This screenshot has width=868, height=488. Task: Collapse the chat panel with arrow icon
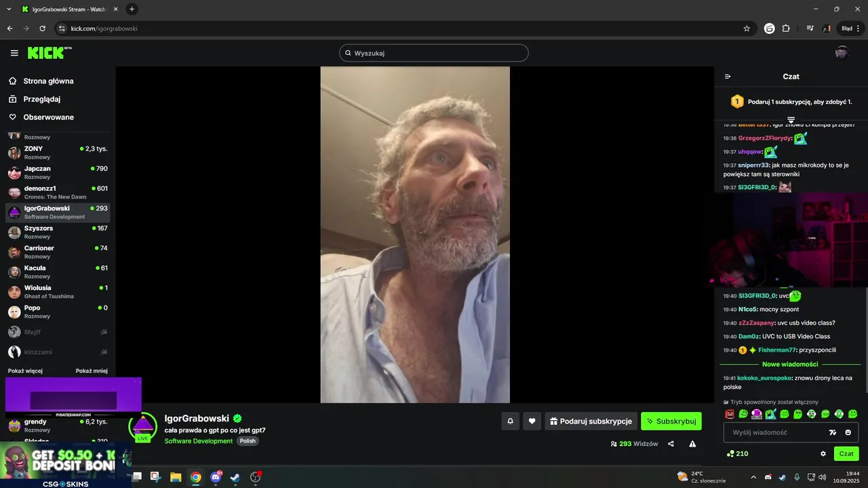[x=728, y=77]
